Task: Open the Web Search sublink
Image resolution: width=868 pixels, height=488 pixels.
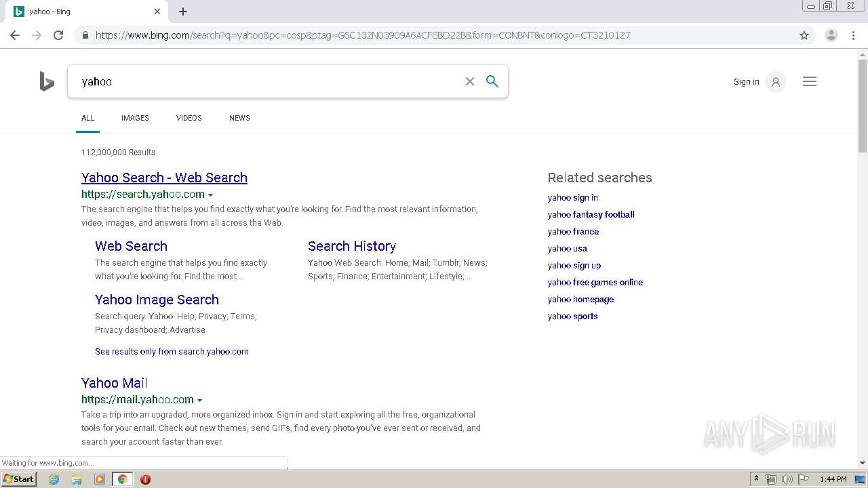Action: 131,246
